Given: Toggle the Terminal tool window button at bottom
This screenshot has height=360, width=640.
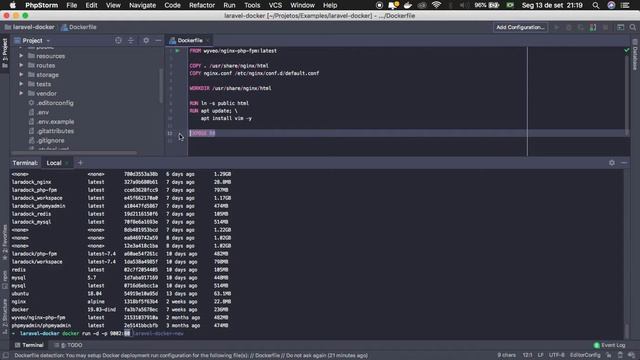Looking at the screenshot, I should (29, 345).
